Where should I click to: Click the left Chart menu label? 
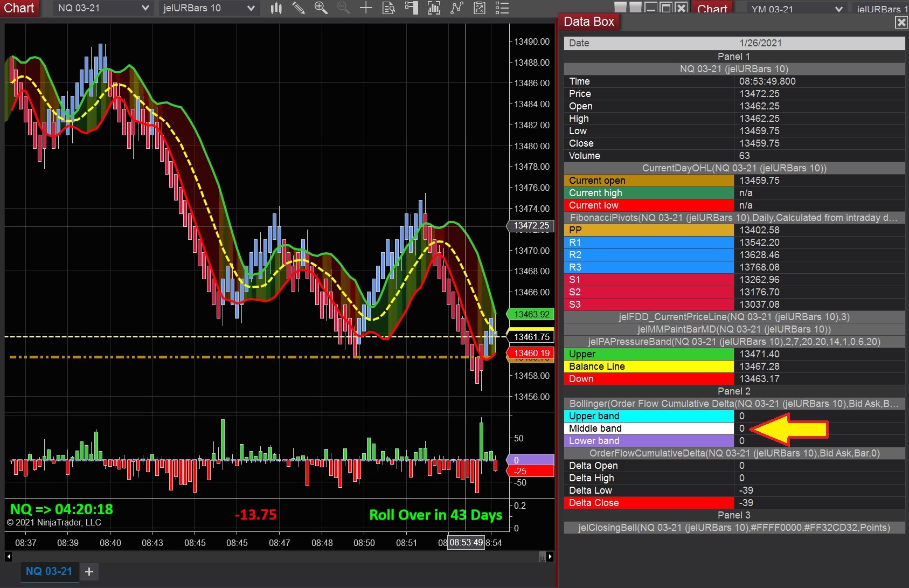tap(19, 8)
